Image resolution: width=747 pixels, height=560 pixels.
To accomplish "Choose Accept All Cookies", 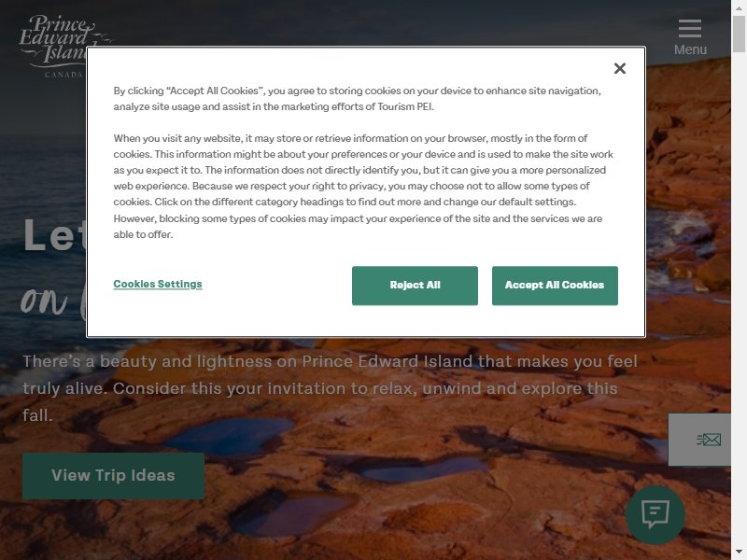I will [x=555, y=286].
